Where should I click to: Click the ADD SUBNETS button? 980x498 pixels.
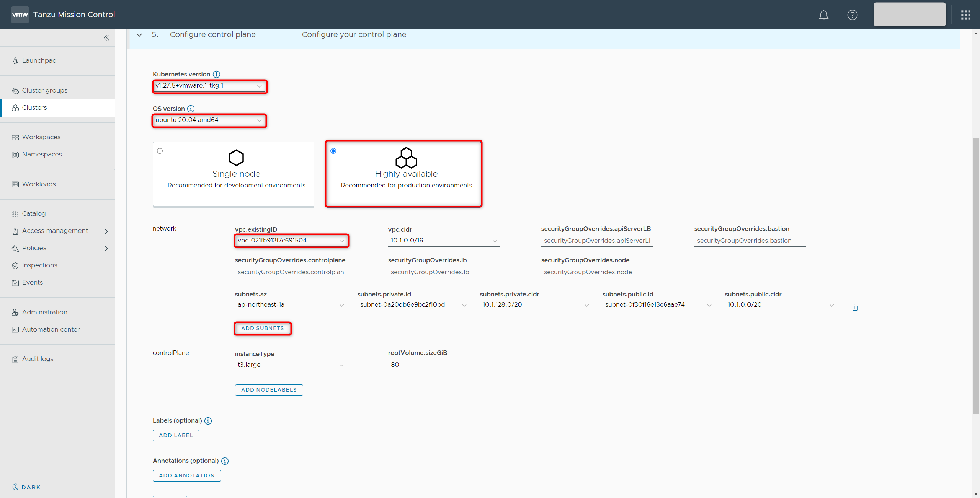263,328
